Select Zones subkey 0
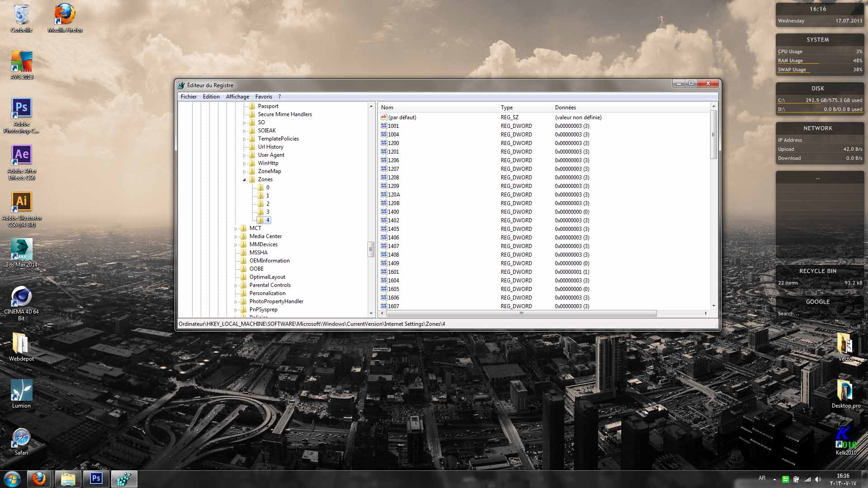Viewport: 868px width, 488px height. tap(268, 188)
